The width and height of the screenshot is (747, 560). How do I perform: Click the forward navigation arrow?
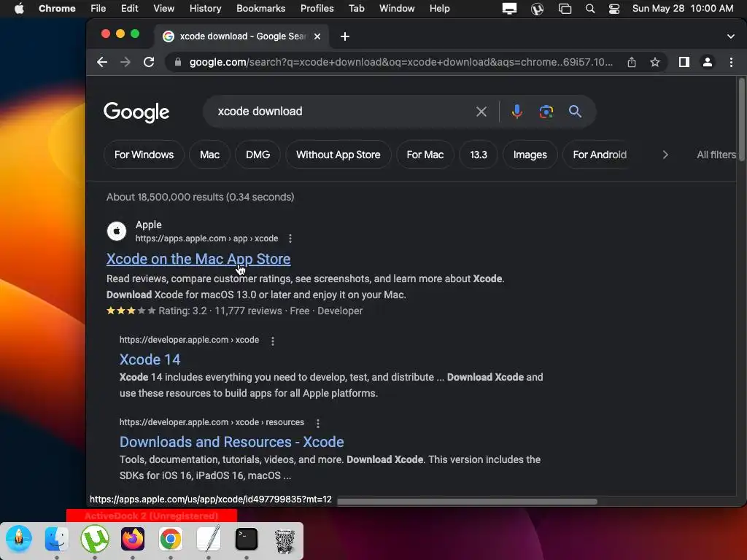[x=125, y=62]
